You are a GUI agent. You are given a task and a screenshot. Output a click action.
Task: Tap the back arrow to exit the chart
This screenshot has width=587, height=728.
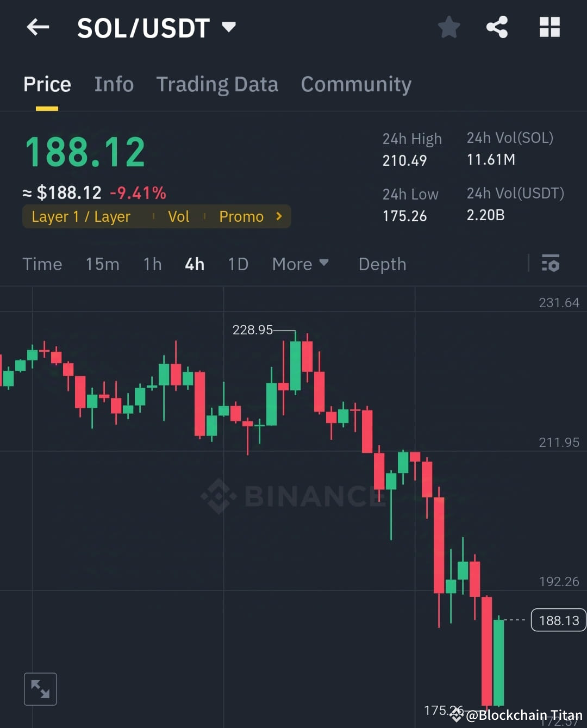(x=38, y=27)
